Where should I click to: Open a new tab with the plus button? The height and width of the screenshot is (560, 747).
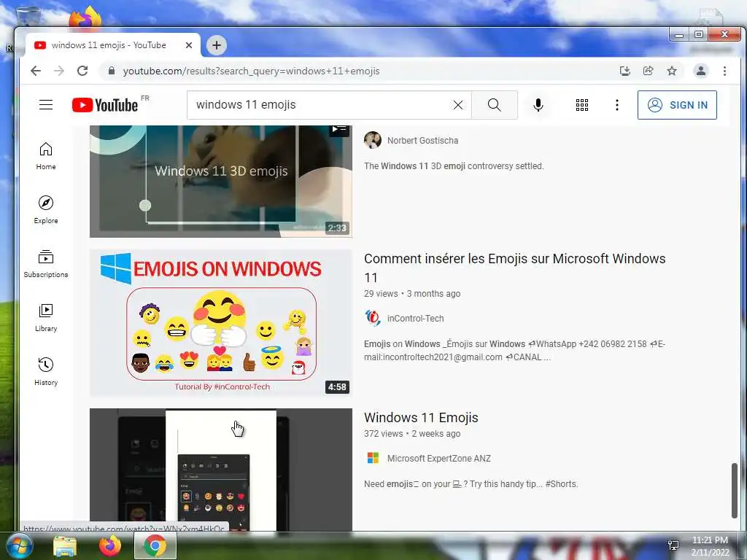click(x=217, y=45)
